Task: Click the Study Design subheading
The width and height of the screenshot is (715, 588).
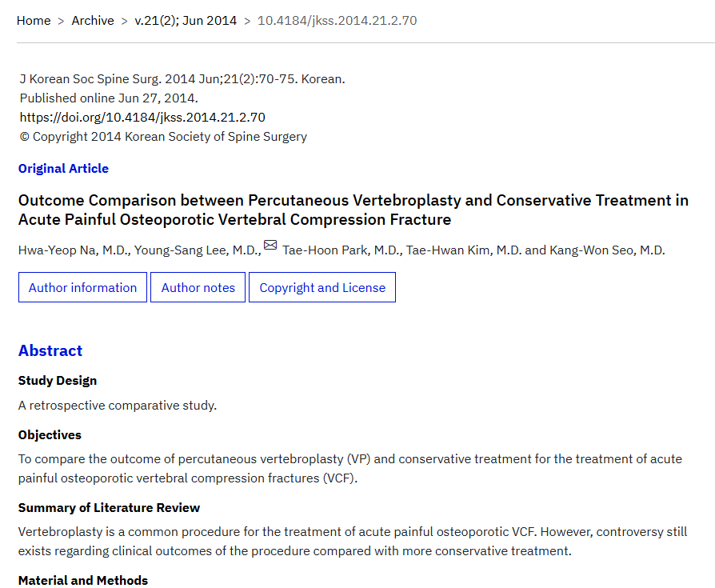Action: point(58,381)
